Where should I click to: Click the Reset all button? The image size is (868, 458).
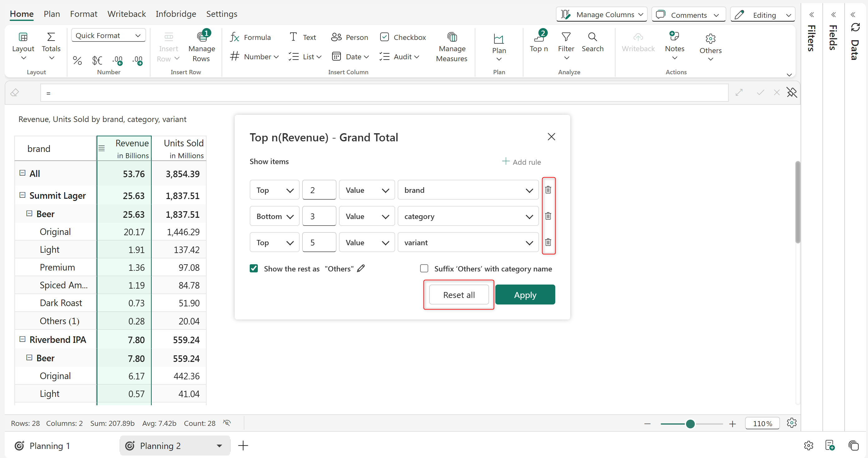point(458,295)
